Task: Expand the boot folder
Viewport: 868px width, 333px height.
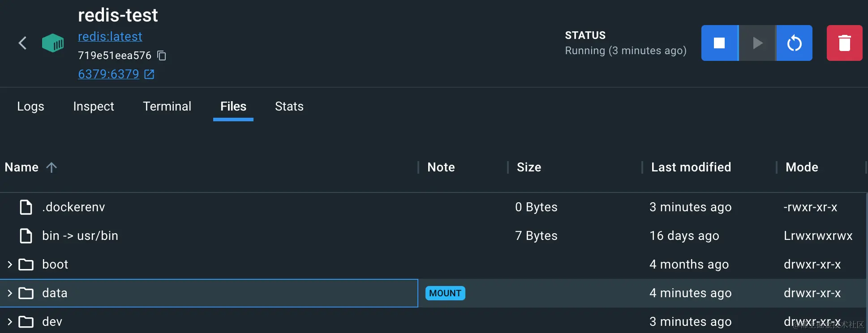Action: [9, 265]
